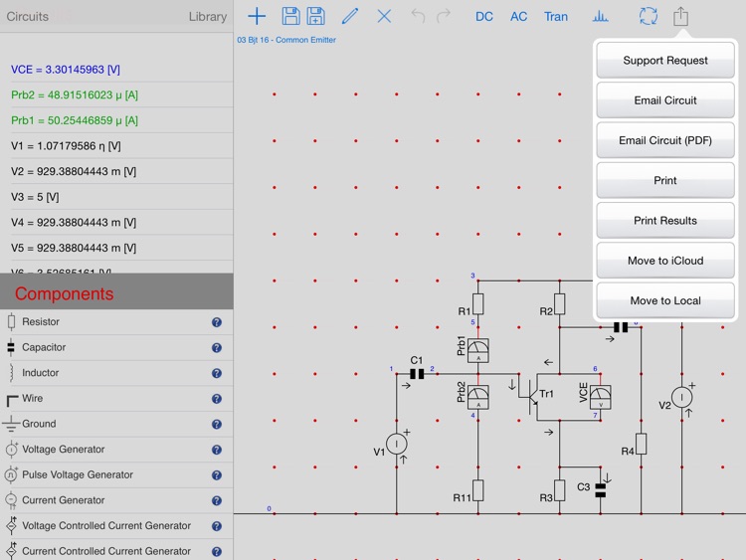Toggle the share export icon
Image resolution: width=746 pixels, height=560 pixels.
click(680, 16)
